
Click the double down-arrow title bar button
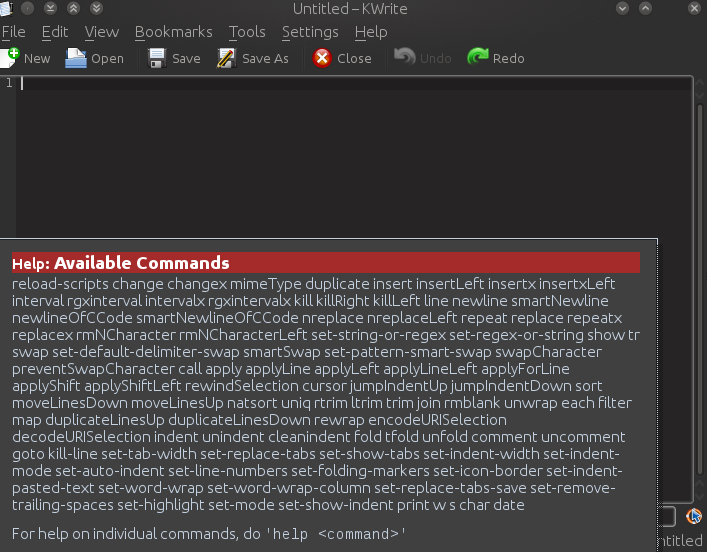coord(96,8)
